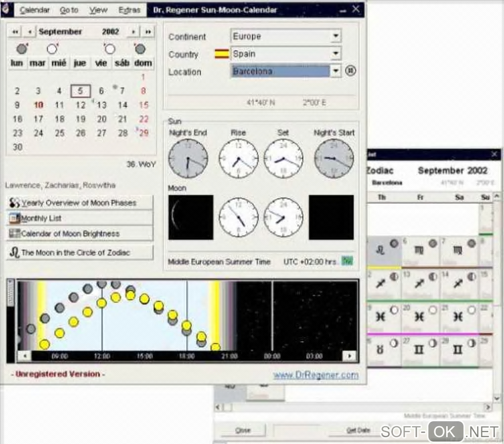Click the Sun Rise clock

pos(239,158)
